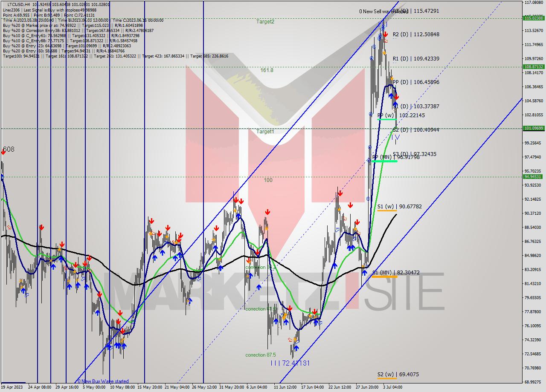The height and width of the screenshot is (392, 546).
Task: Select '3 Jul 04:00' on the time axis
Action: [x=392, y=387]
